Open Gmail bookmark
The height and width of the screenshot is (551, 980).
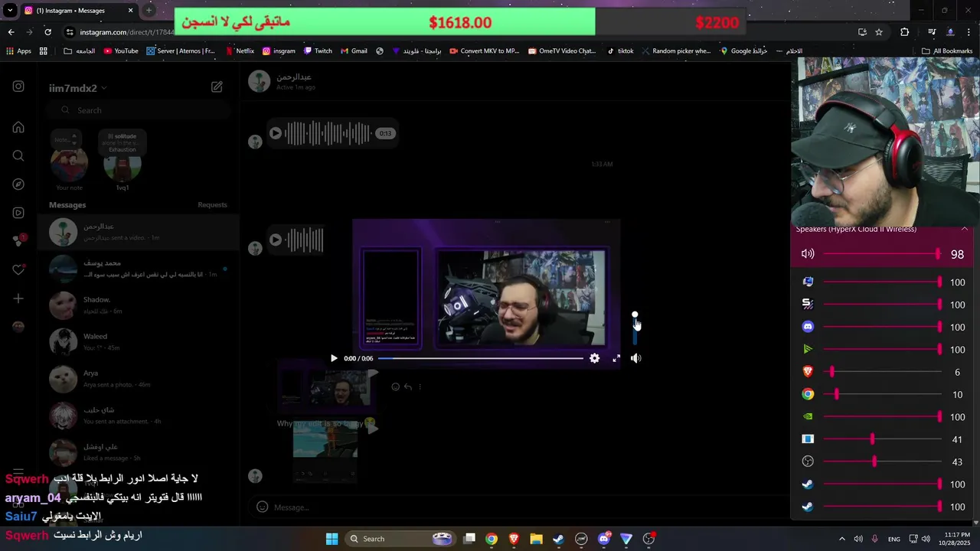pos(353,51)
